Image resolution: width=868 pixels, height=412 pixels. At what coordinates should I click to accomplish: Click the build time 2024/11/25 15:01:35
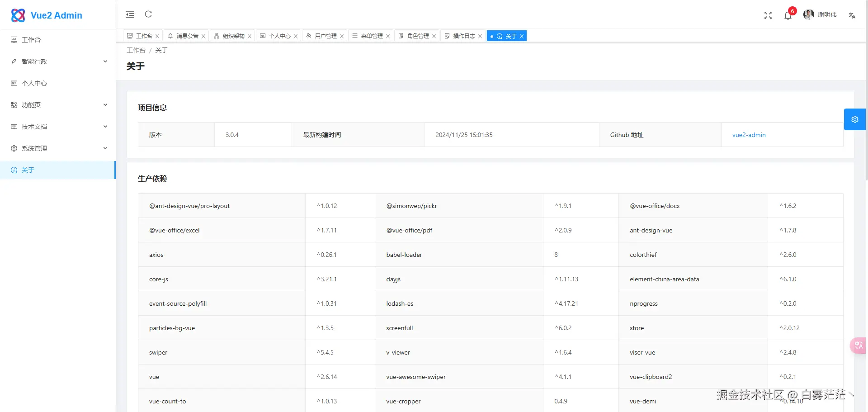pos(464,135)
